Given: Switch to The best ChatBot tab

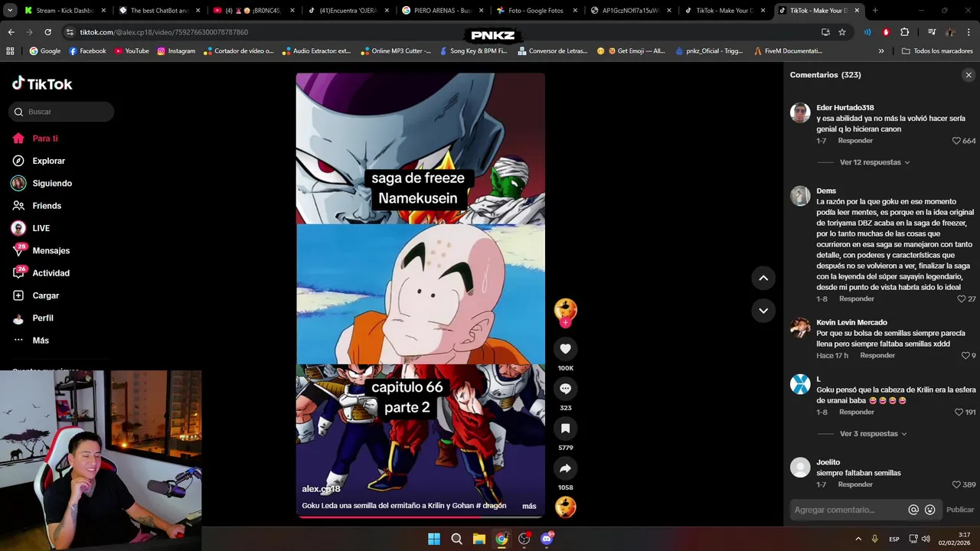Looking at the screenshot, I should [159, 11].
